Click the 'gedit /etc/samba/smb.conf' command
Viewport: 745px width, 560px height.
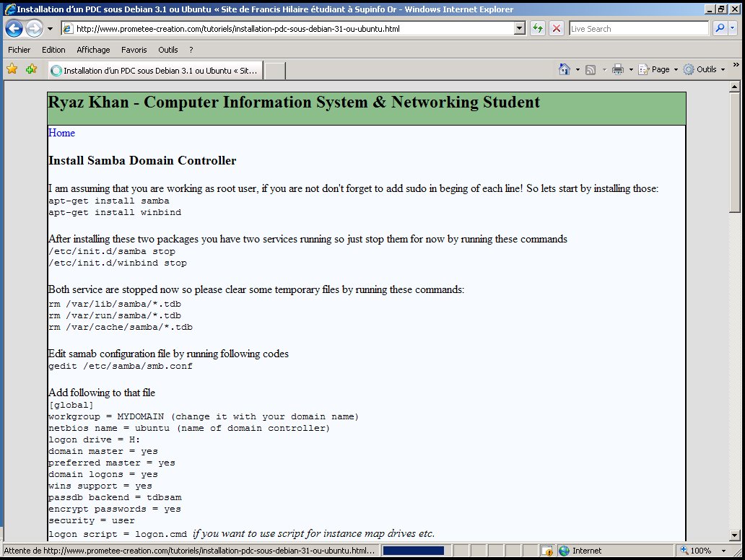tap(121, 366)
